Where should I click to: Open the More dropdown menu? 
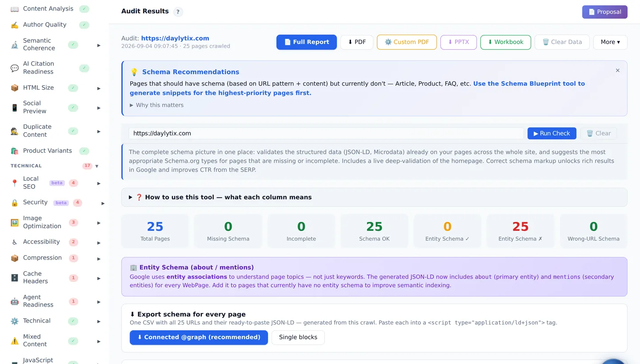(x=610, y=42)
